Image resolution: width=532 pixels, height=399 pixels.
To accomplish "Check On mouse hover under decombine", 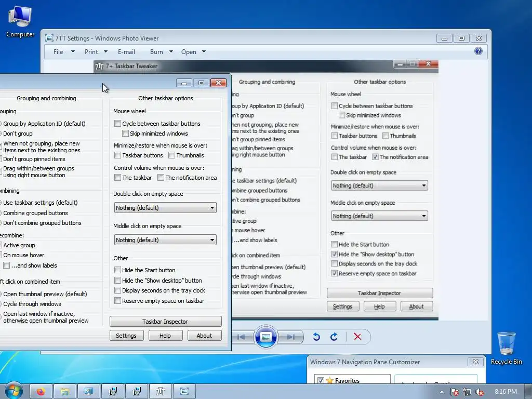I will point(23,255).
